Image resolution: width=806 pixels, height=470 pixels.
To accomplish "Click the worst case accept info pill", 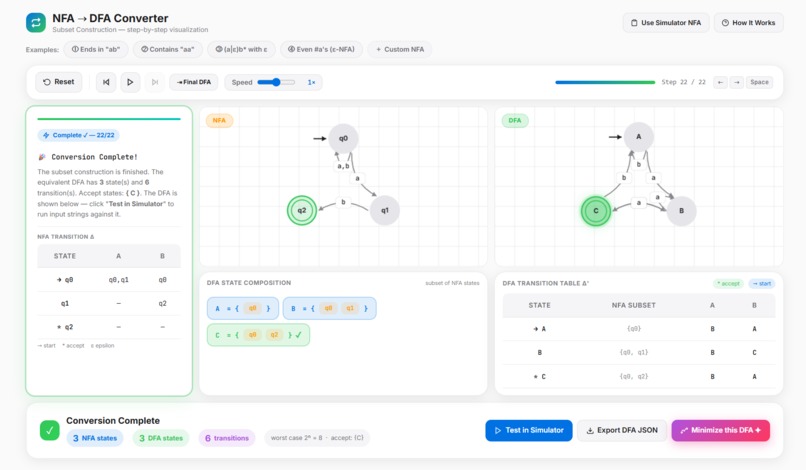I will (x=317, y=438).
